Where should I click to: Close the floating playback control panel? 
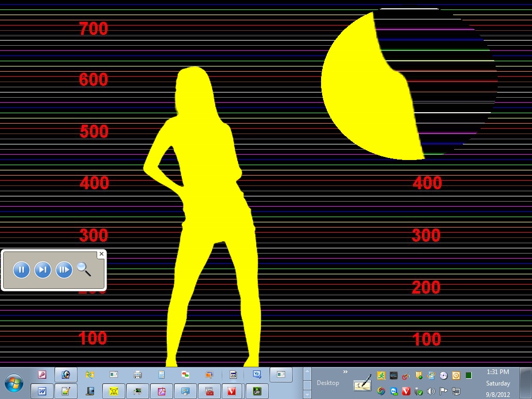pyautogui.click(x=101, y=254)
